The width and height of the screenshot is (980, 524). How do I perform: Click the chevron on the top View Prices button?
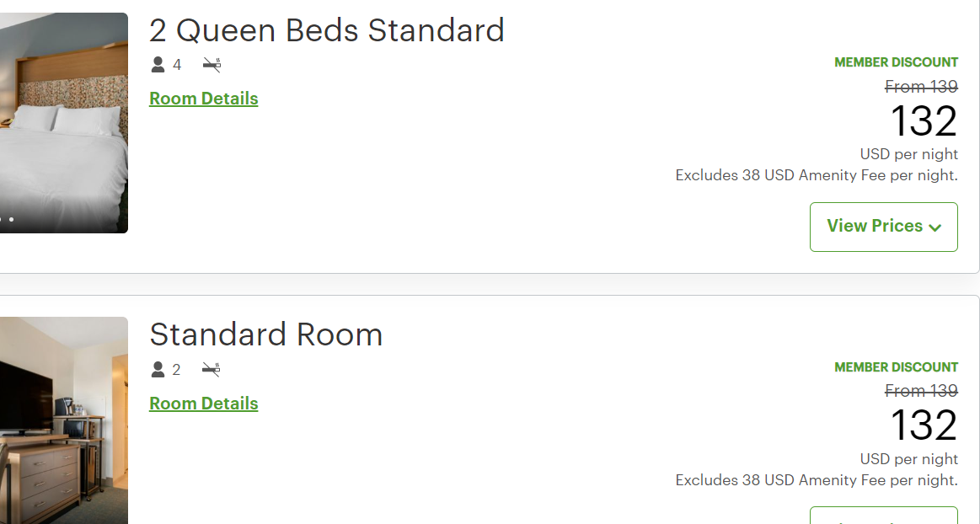935,227
